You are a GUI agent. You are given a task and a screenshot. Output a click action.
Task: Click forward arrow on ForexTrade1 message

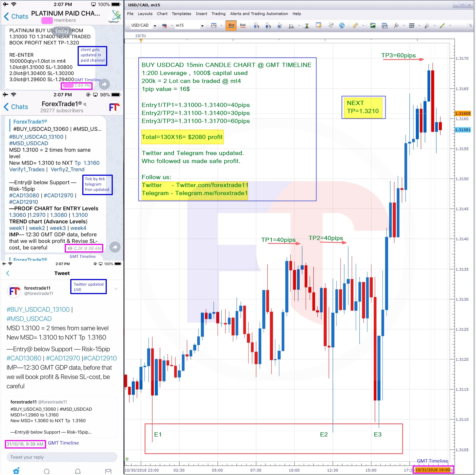[x=115, y=247]
